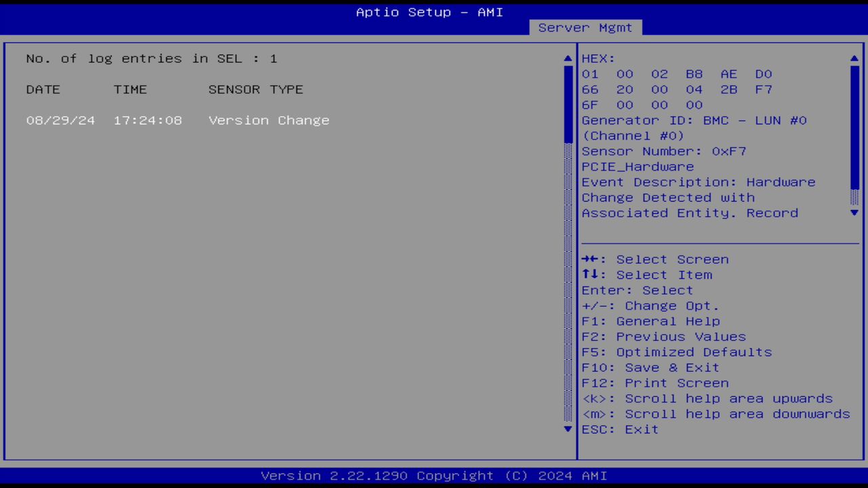Click the HEX: label in help pane

[598, 58]
